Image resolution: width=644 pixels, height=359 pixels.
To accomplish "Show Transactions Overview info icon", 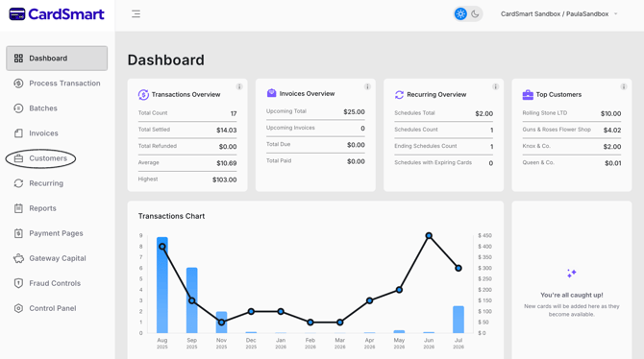I will tap(239, 86).
